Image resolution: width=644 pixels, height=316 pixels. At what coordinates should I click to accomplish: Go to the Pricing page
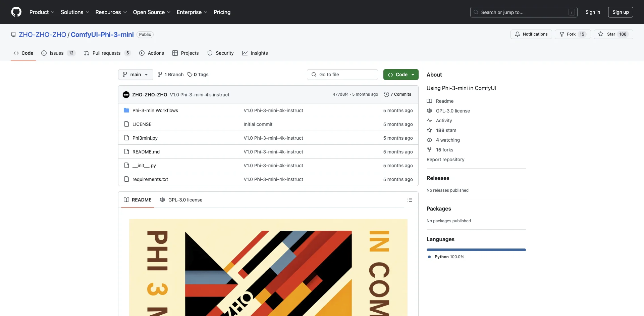(222, 12)
